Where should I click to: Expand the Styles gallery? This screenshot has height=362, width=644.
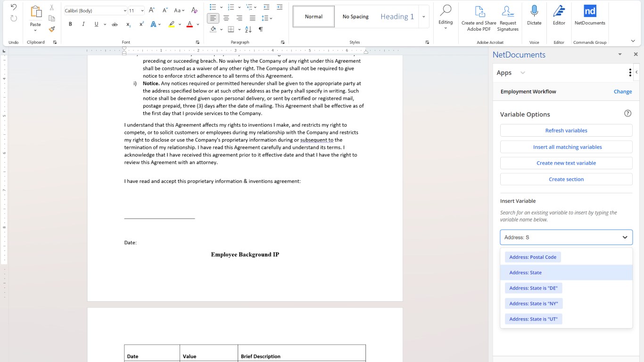tap(423, 16)
